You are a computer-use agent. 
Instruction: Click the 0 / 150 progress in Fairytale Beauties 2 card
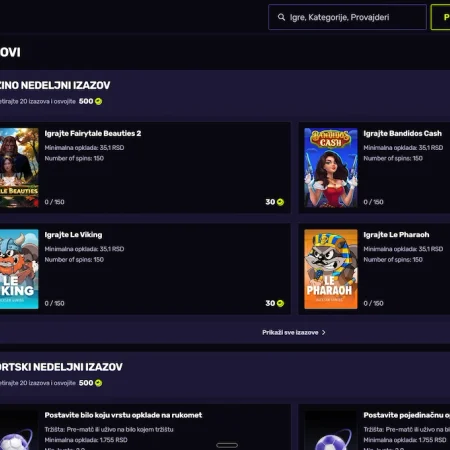click(x=54, y=202)
